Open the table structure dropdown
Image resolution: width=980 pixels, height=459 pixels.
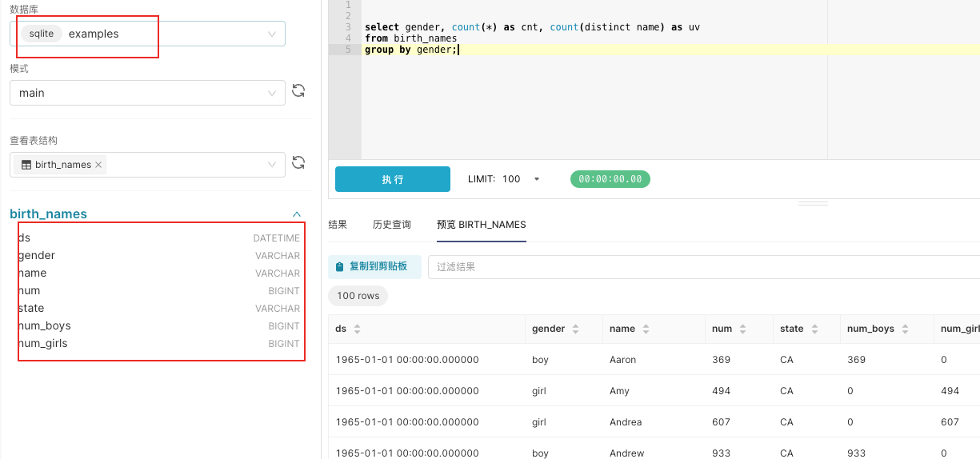click(x=147, y=165)
